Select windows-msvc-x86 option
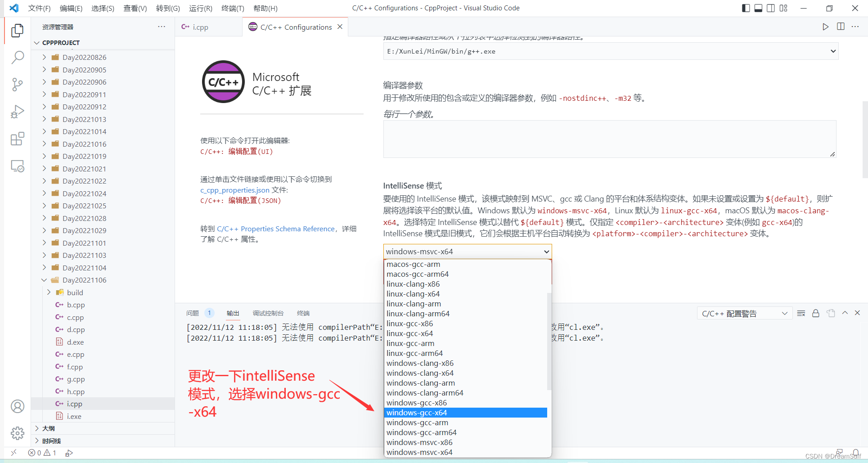The height and width of the screenshot is (463, 868). click(x=466, y=442)
